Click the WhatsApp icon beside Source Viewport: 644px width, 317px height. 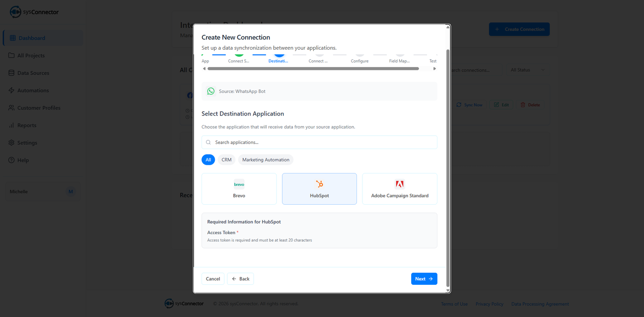tap(211, 91)
